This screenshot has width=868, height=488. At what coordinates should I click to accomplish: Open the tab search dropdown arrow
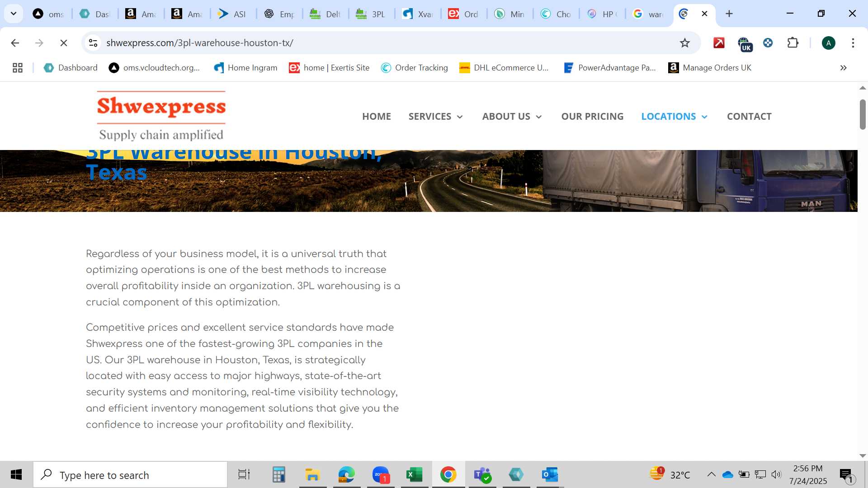coord(14,14)
